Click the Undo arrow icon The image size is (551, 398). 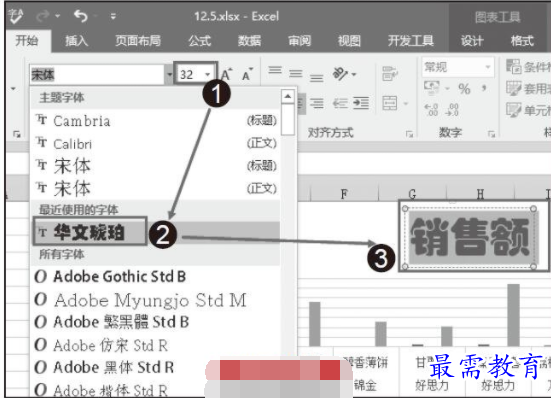coord(80,16)
